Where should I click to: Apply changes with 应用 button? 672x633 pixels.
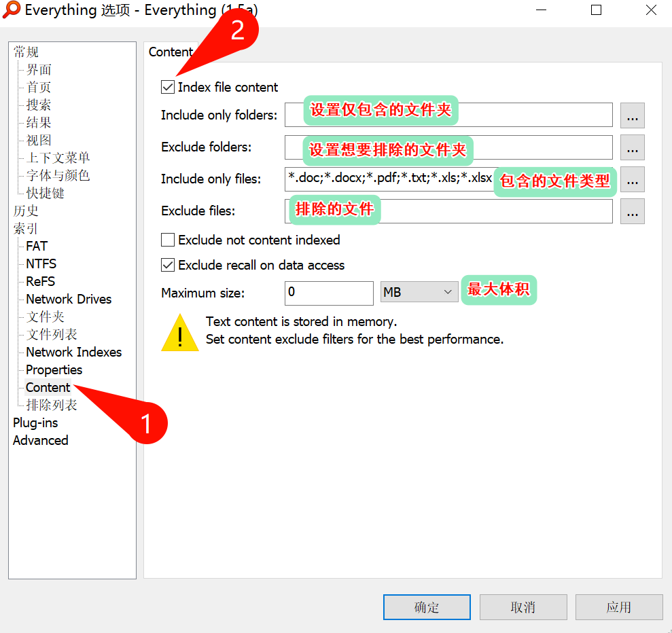619,607
